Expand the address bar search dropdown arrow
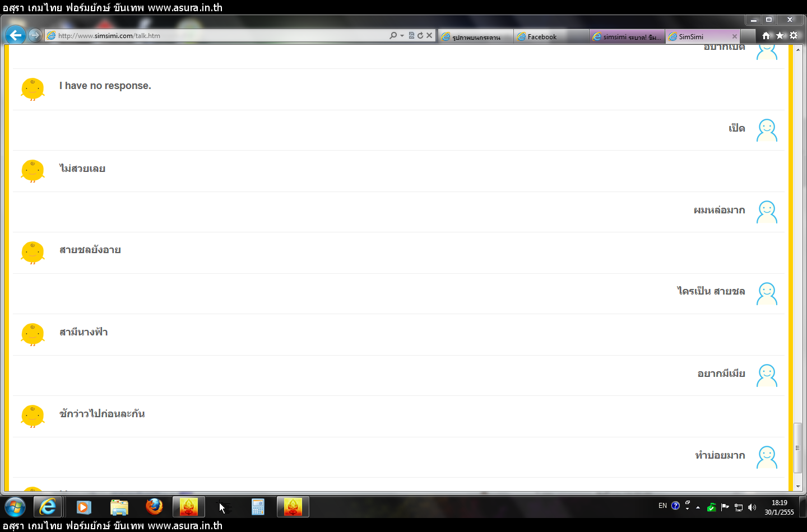Image resolution: width=807 pixels, height=532 pixels. tap(402, 36)
